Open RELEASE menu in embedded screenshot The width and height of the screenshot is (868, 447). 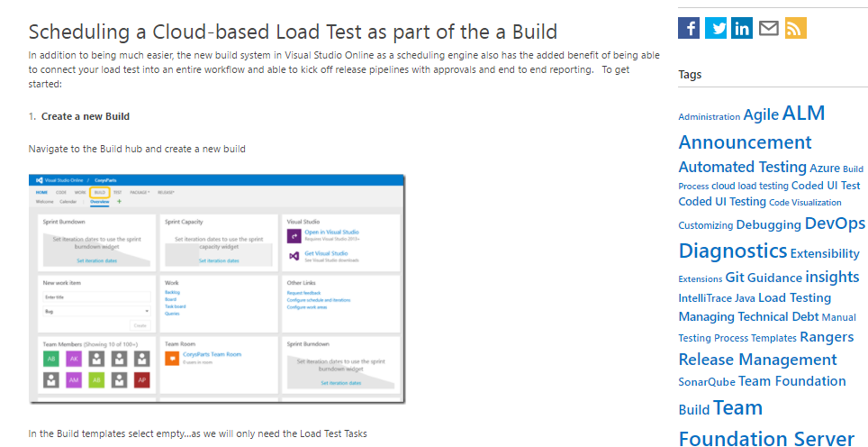coord(166,192)
